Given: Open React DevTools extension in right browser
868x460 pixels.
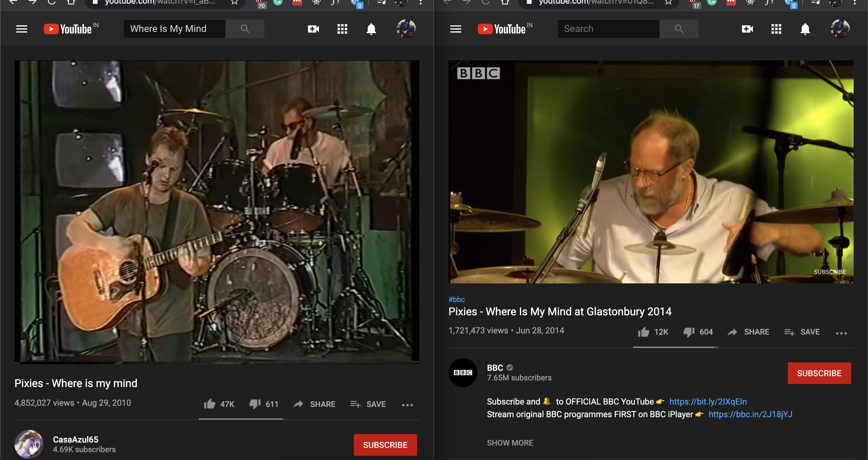Looking at the screenshot, I should pyautogui.click(x=750, y=2).
